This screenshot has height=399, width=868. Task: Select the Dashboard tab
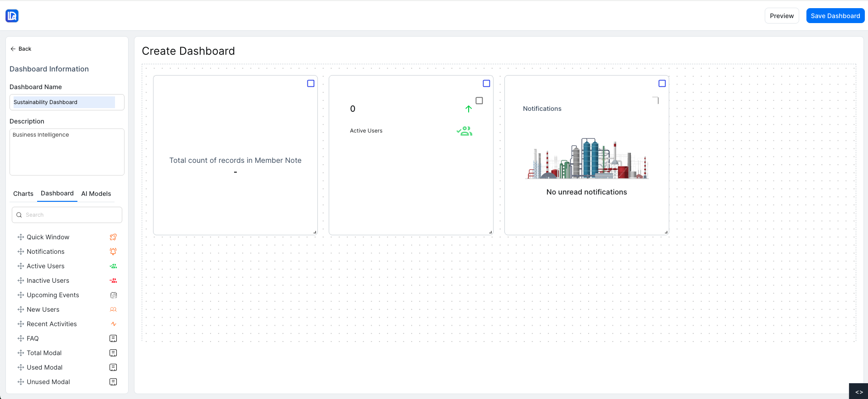57,193
